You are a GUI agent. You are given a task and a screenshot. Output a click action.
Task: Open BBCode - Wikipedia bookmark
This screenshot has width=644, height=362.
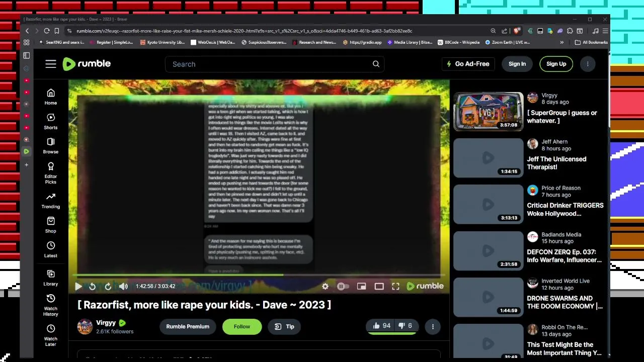pos(458,42)
